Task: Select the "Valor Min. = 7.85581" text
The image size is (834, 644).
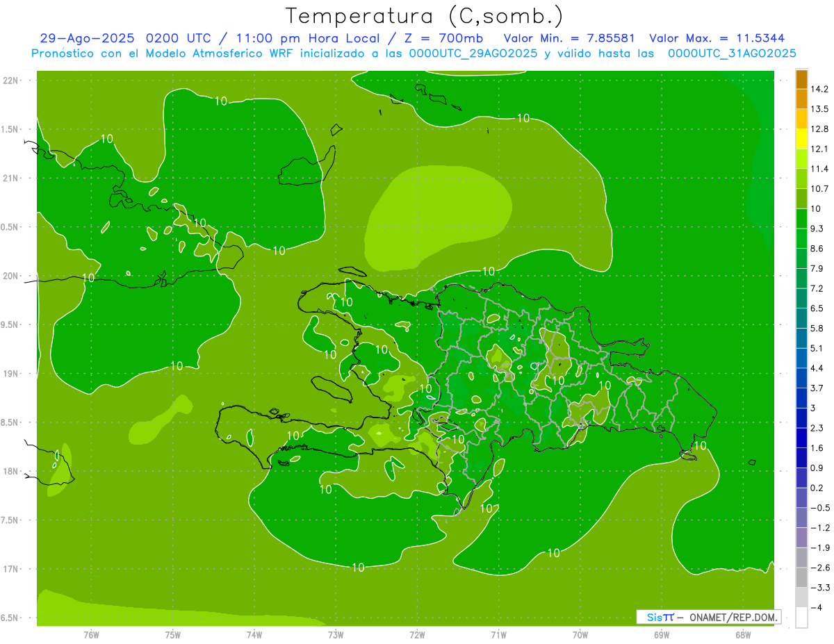Action: [x=568, y=39]
